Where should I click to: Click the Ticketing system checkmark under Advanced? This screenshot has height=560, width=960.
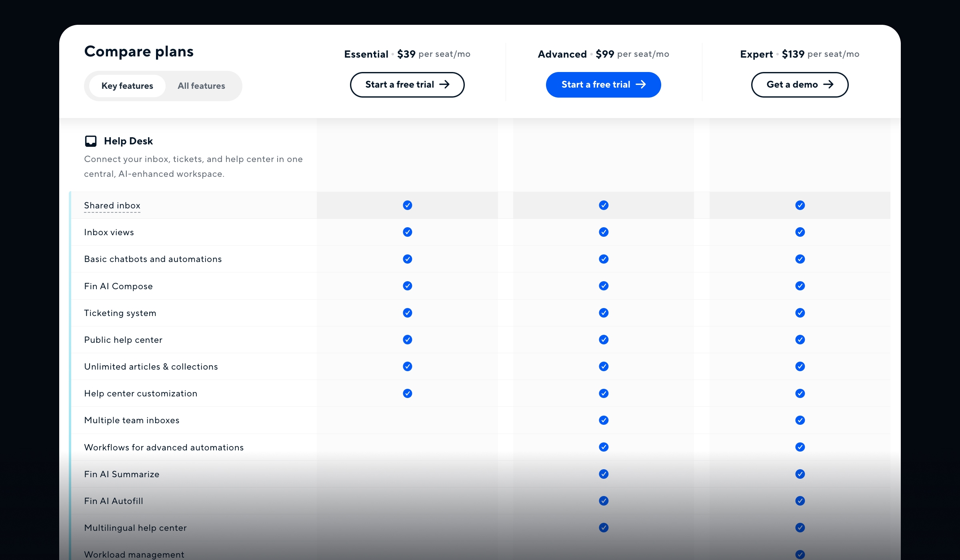tap(603, 313)
